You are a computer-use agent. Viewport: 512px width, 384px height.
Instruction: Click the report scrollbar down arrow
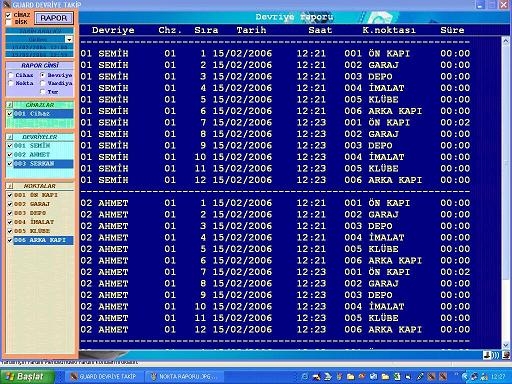pyautogui.click(x=506, y=345)
